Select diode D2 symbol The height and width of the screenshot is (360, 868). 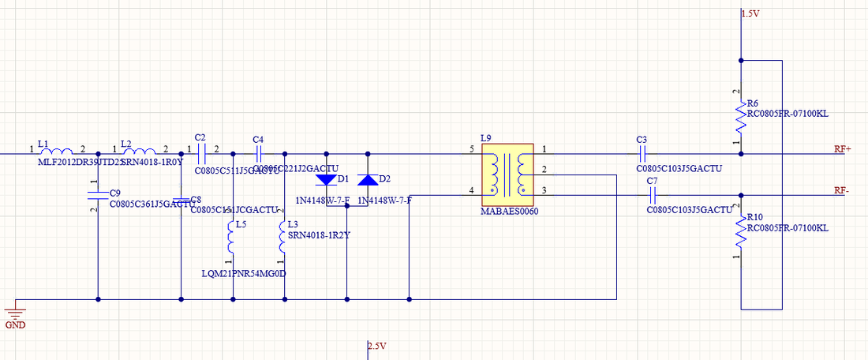(369, 180)
